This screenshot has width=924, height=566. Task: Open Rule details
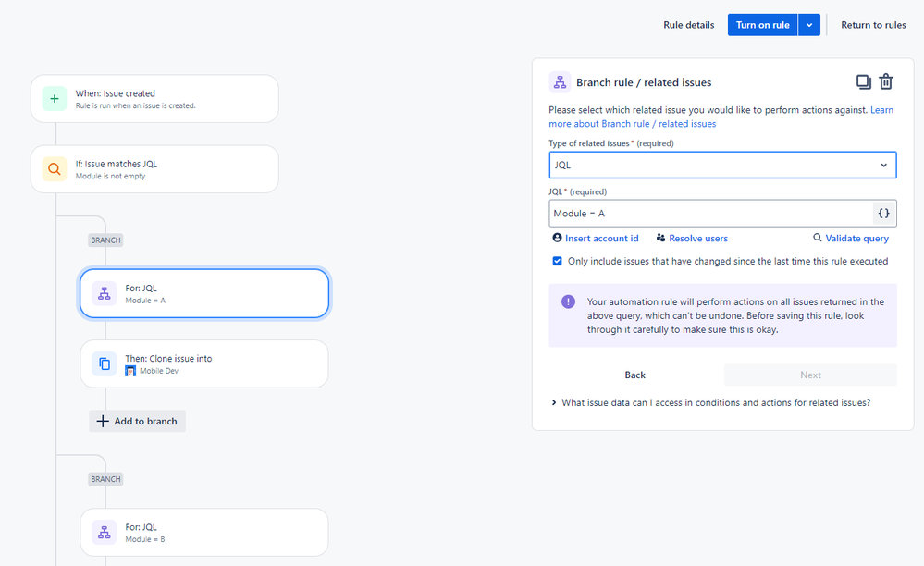tap(688, 25)
